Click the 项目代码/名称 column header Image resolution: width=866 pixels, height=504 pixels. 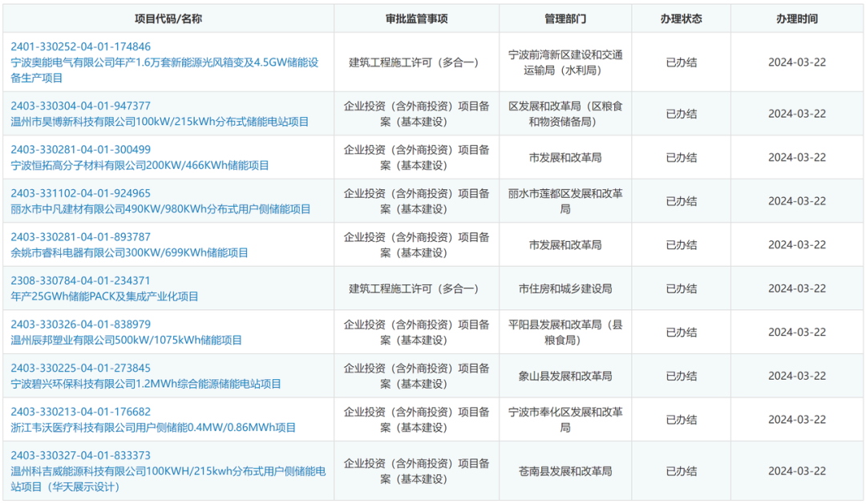168,18
